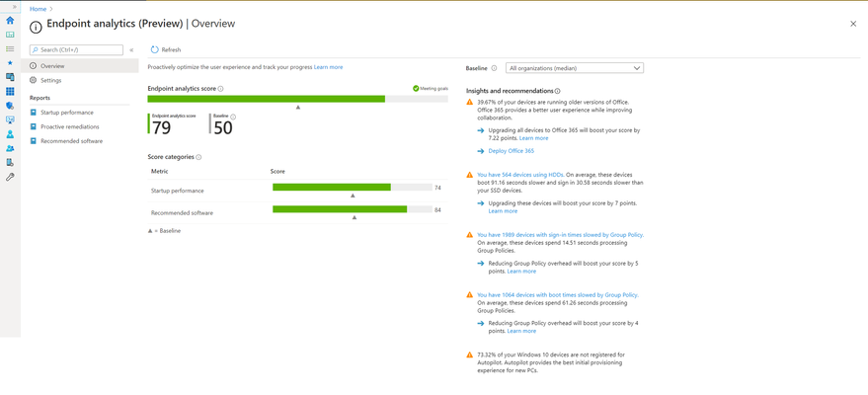Close the Endpoint analytics blade

853,24
